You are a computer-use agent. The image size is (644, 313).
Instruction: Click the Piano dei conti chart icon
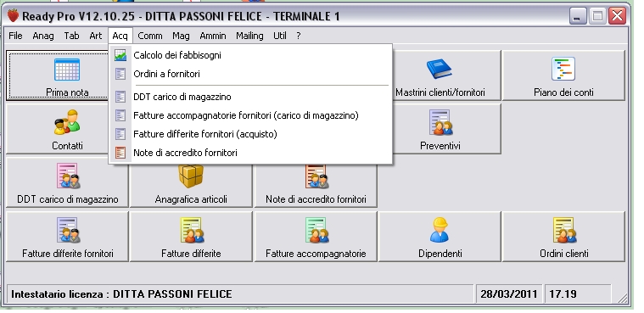(x=563, y=69)
